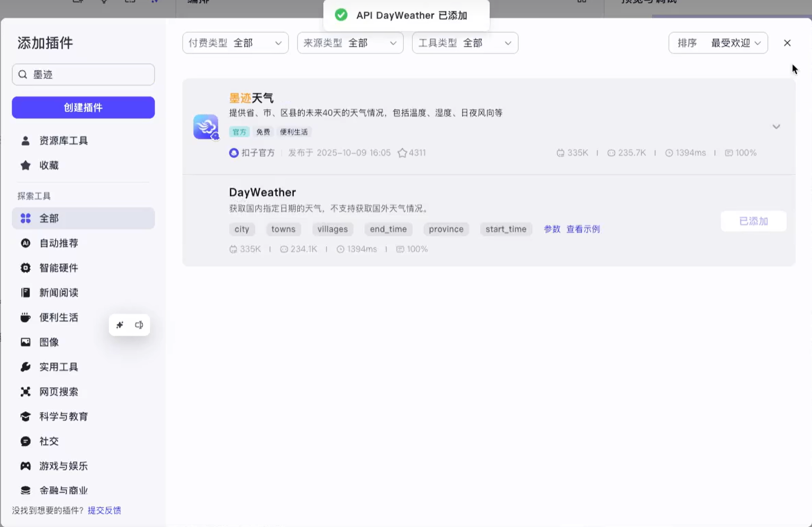Open the 工具类型 filter dropdown
Image resolution: width=812 pixels, height=527 pixels.
(x=464, y=43)
